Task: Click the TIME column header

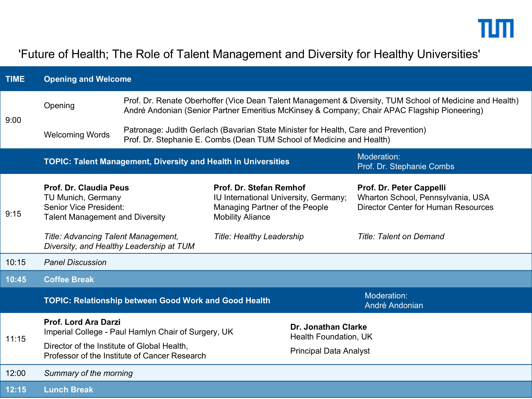Action: pos(15,79)
